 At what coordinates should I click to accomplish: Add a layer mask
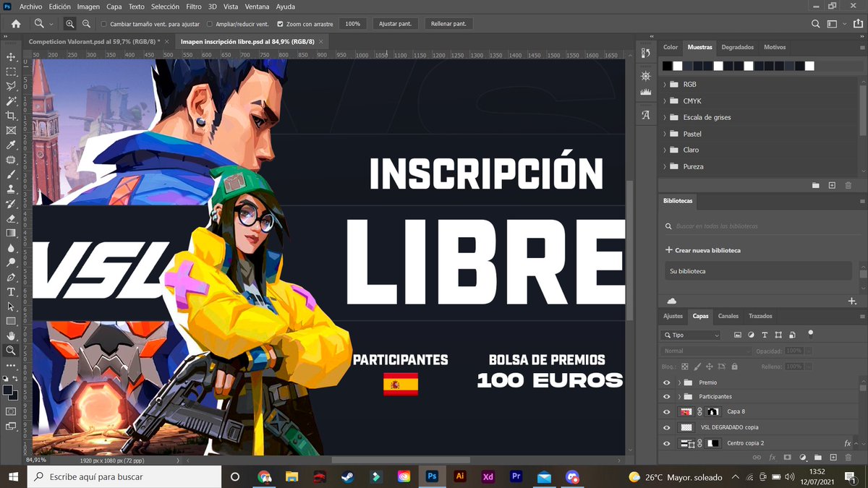(788, 458)
